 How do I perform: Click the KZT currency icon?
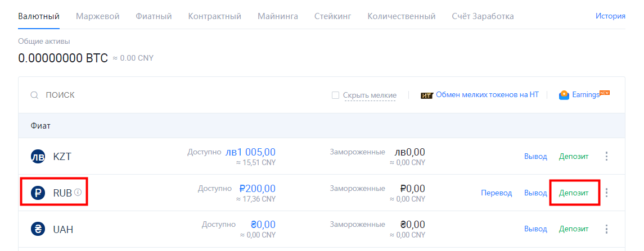38,157
